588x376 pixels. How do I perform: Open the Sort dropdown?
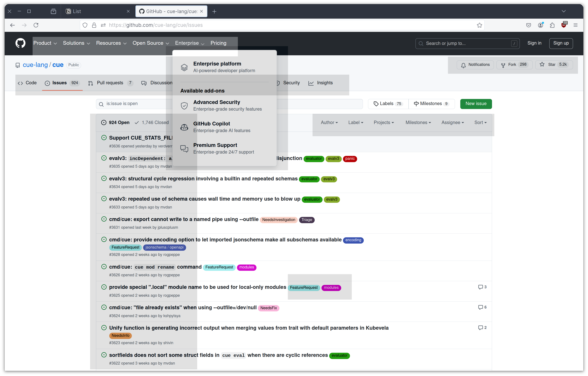click(x=480, y=123)
